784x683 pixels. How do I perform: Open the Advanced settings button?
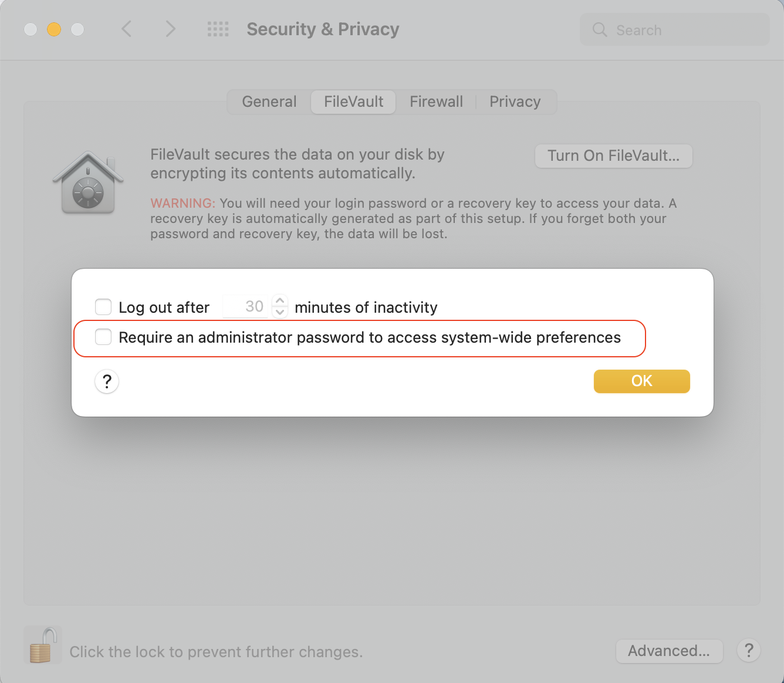[669, 651]
